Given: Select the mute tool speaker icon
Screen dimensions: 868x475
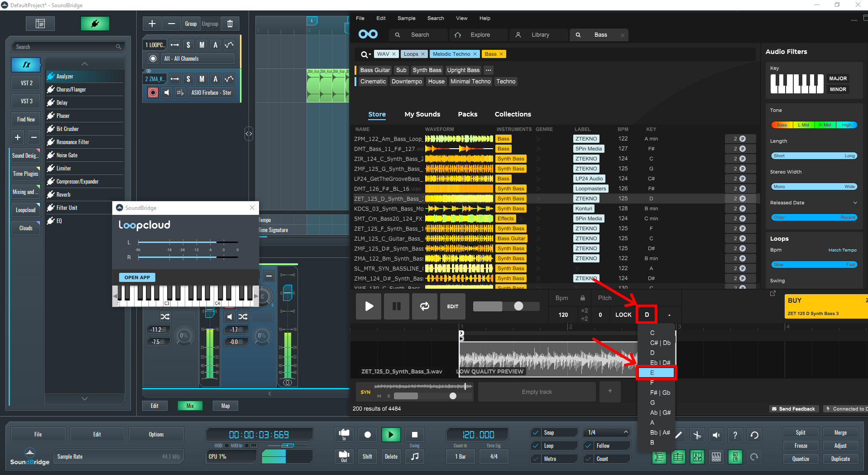Looking at the screenshot, I should coord(716,435).
